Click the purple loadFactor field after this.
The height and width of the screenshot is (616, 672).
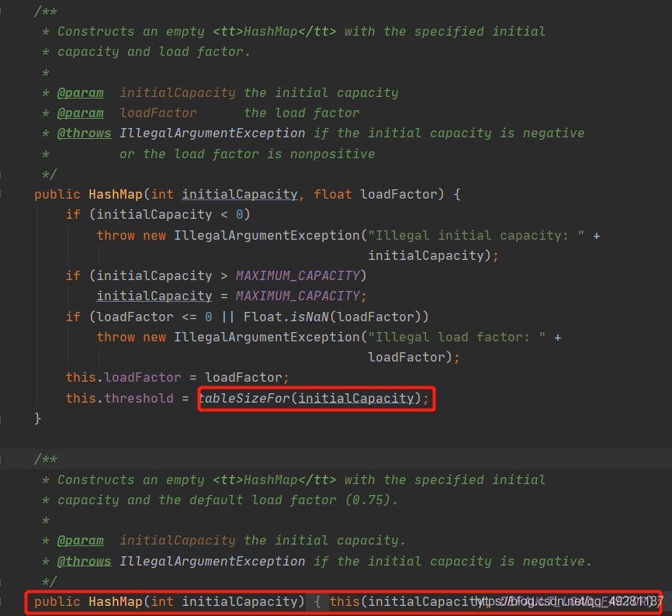pyautogui.click(x=143, y=377)
